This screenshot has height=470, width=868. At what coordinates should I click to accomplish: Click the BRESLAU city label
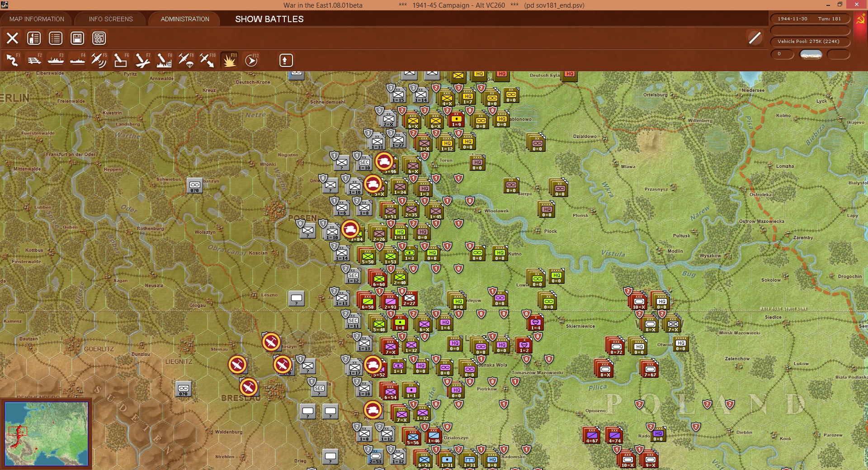point(241,398)
